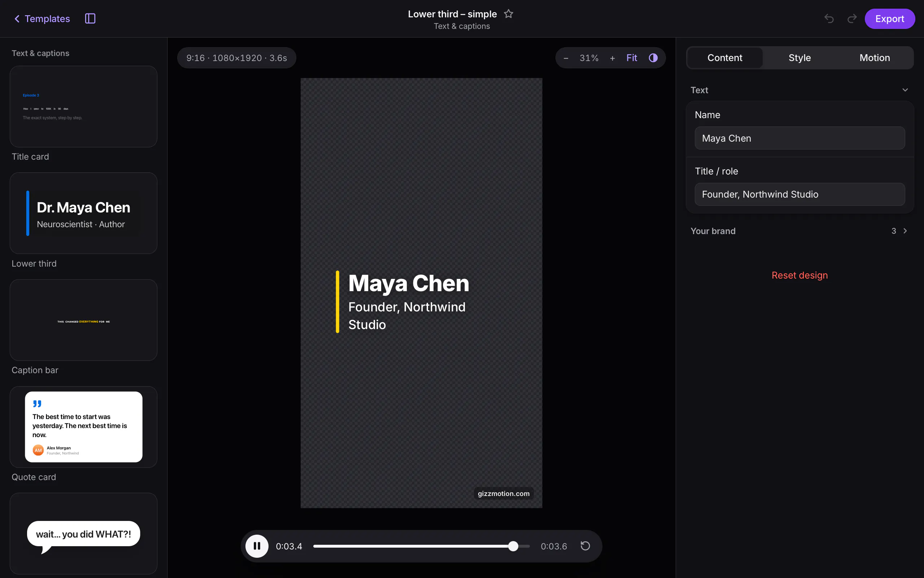Collapse the Text section chevron
This screenshot has width=924, height=578.
(905, 90)
